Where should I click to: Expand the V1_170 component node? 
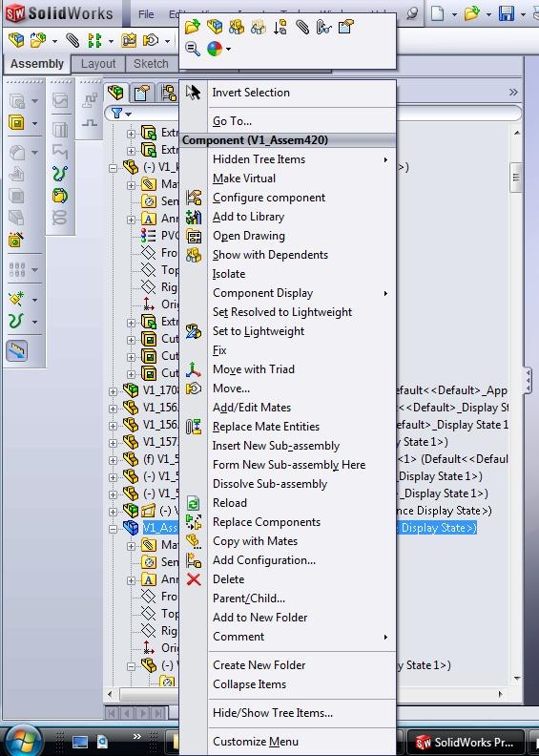tap(113, 391)
